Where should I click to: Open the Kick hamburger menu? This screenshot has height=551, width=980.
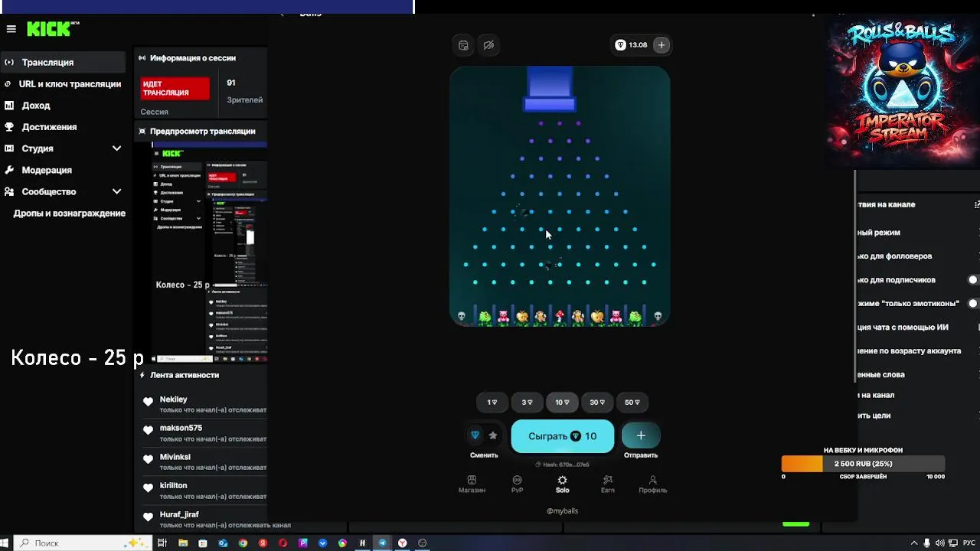pos(11,29)
